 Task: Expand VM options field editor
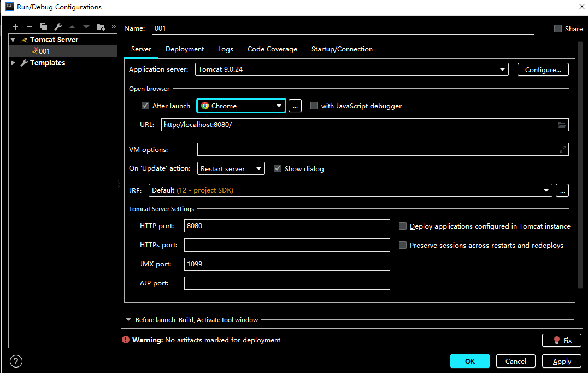562,149
